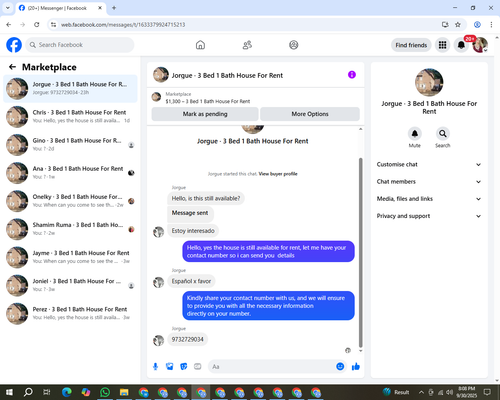Screen dimensions: 500x400
Task: Expand Chat members section
Action: tap(429, 182)
